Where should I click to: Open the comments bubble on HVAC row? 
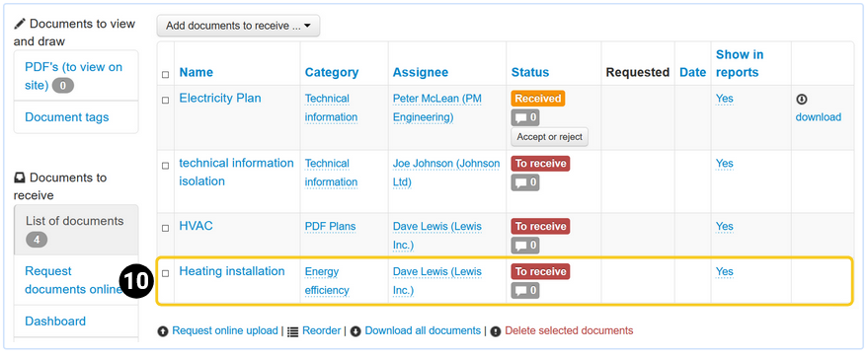coord(525,245)
